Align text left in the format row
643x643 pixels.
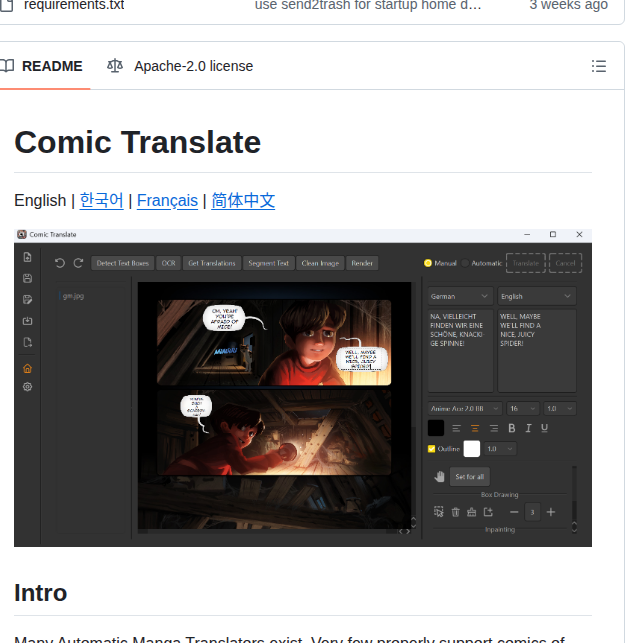456,429
